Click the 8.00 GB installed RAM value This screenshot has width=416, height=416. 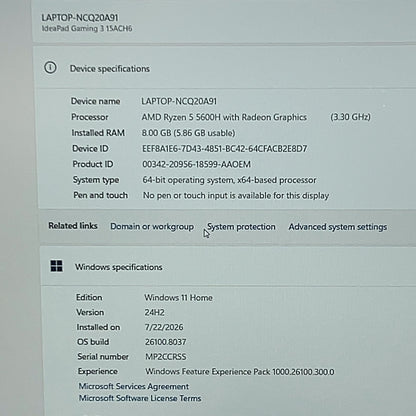(x=188, y=133)
